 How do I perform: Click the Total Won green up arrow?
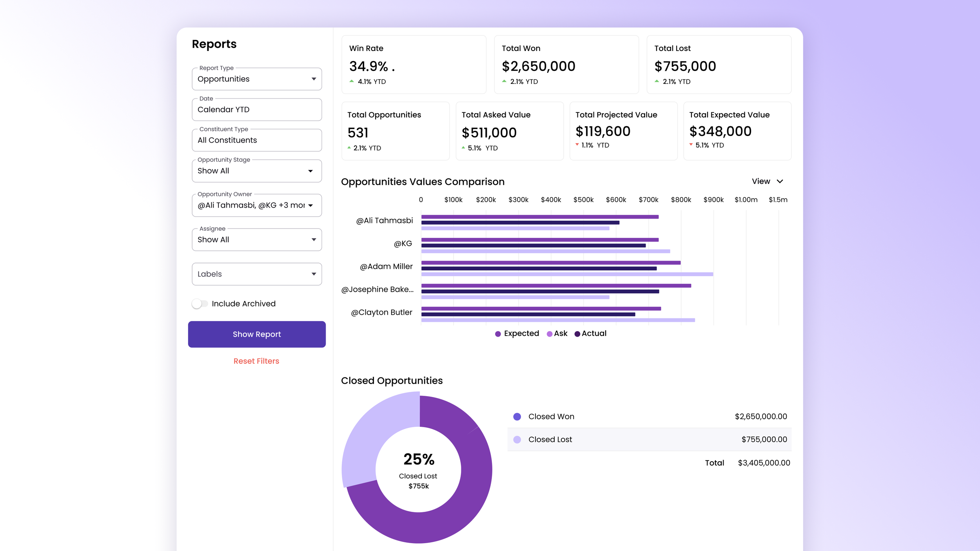[x=504, y=82]
